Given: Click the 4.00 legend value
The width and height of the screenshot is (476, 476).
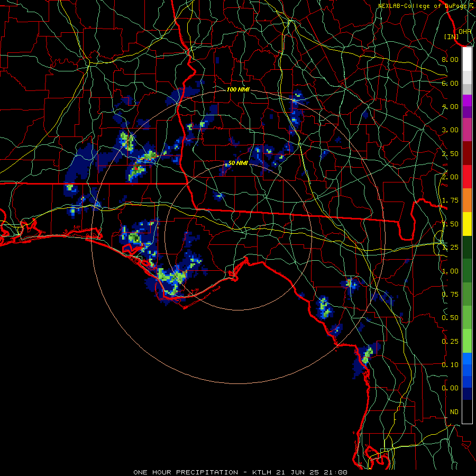Looking at the screenshot, I should tap(450, 106).
